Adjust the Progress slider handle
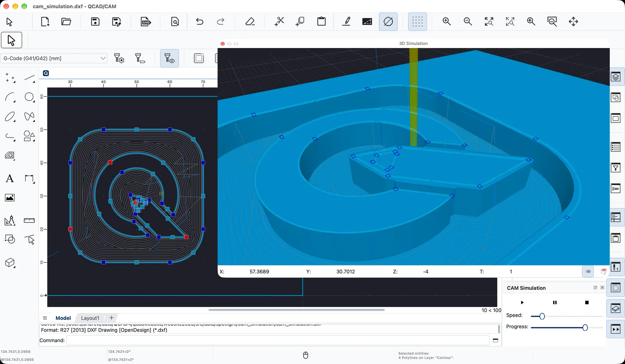The width and height of the screenshot is (625, 364). tap(585, 328)
